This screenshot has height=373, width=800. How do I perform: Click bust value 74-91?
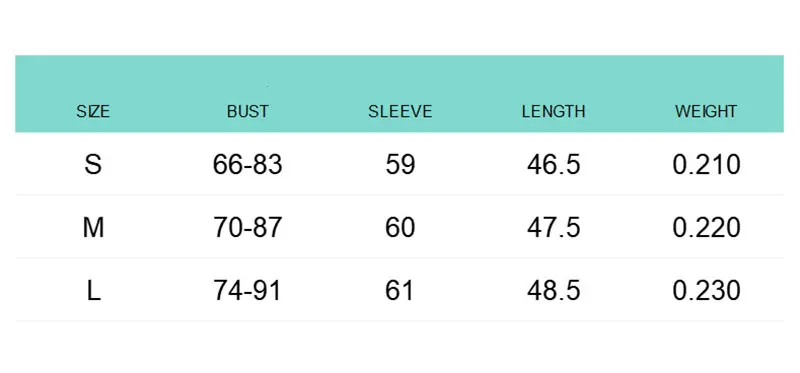247,291
